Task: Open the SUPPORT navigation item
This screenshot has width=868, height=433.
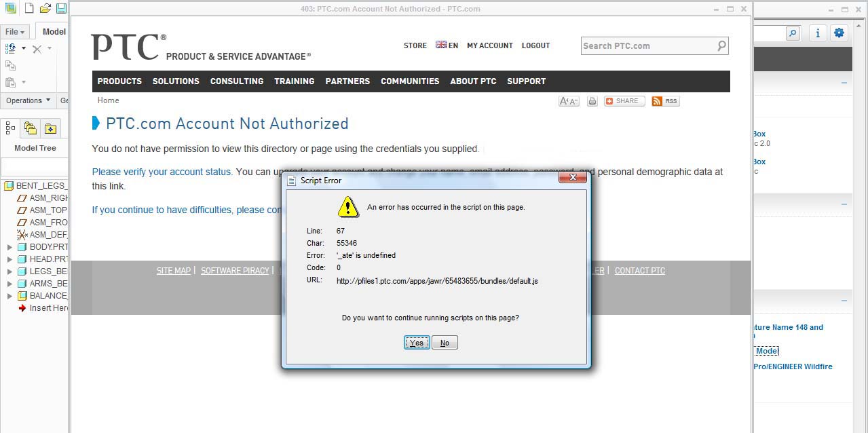Action: (x=527, y=81)
